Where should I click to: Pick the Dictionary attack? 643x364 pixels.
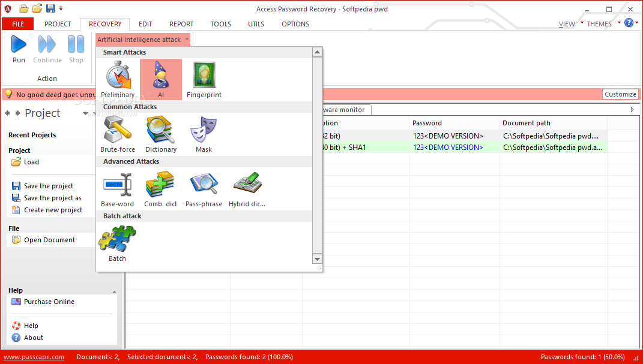(161, 134)
